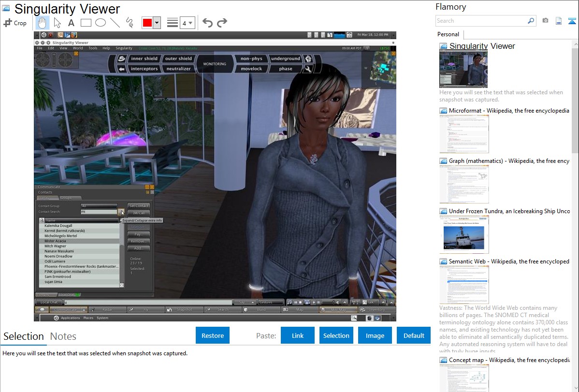Click the neutralizer HUD button
Image resolution: width=579 pixels, height=392 pixels.
[178, 69]
